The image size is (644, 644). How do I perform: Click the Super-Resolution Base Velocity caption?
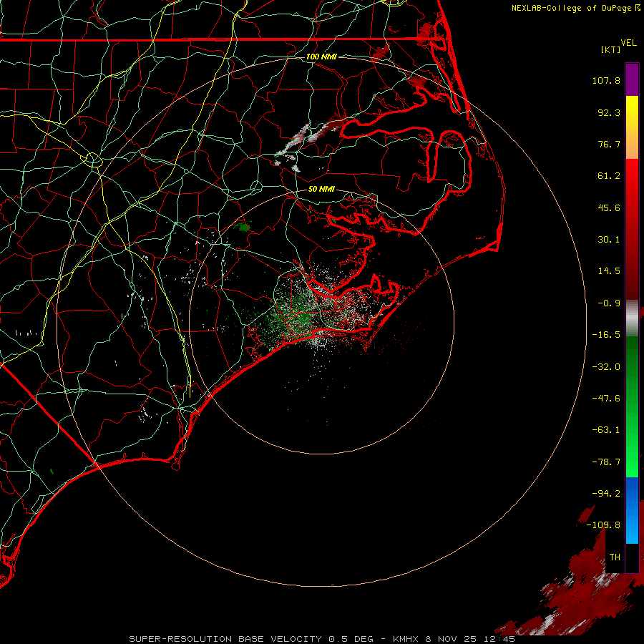321,639
